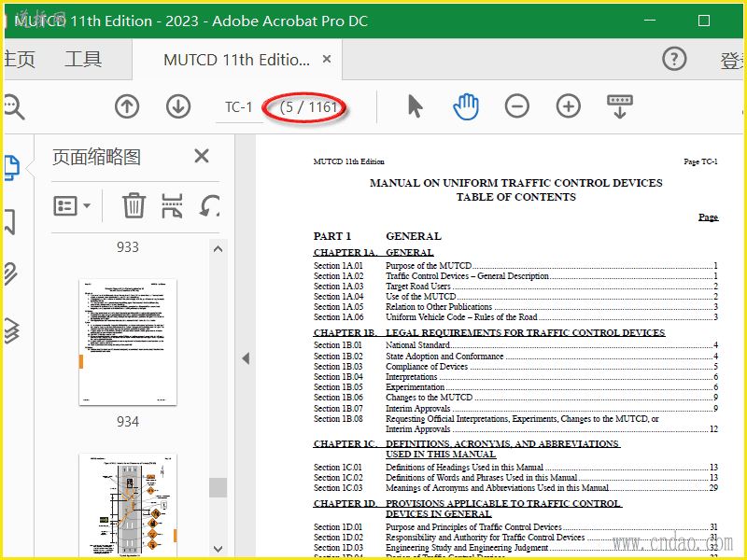Go to previous page with up arrow
This screenshot has width=747, height=560.
tap(127, 106)
